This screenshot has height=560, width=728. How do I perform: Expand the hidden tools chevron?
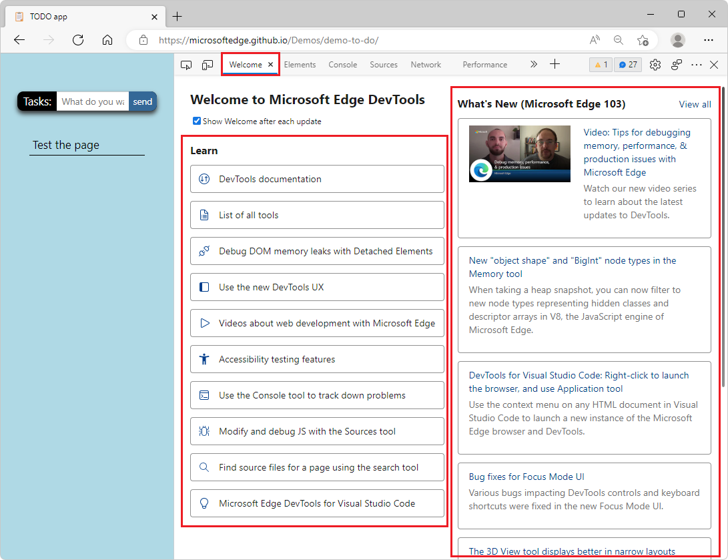pyautogui.click(x=534, y=64)
